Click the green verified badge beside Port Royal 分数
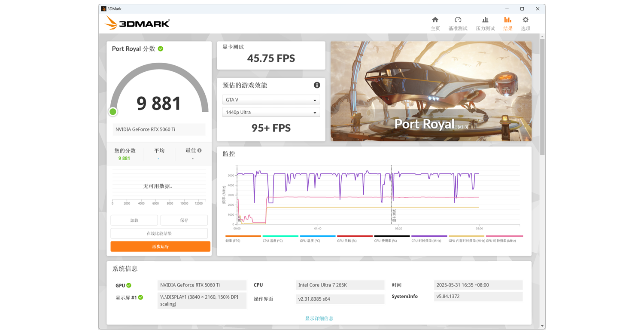This screenshot has width=644, height=333. tap(161, 49)
